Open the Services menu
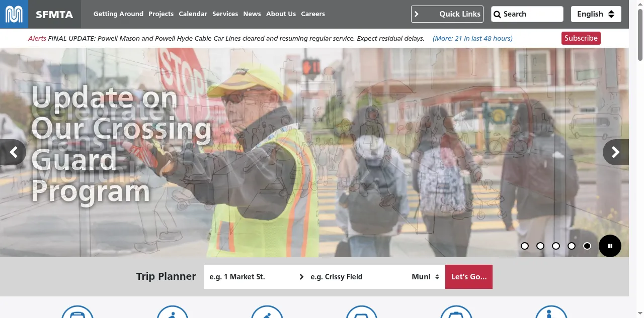Image resolution: width=644 pixels, height=318 pixels. 225,14
